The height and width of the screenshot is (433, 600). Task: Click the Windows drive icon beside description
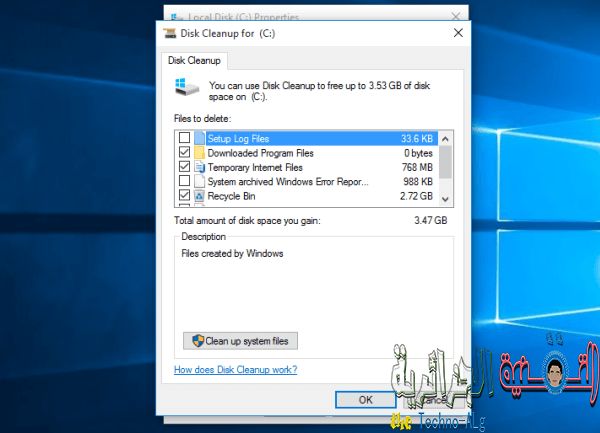(187, 87)
